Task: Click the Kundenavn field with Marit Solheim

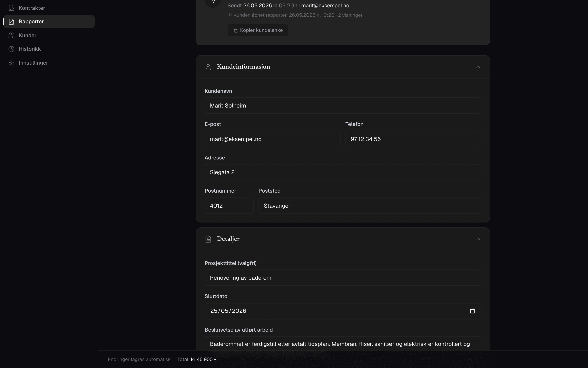Action: [343, 106]
